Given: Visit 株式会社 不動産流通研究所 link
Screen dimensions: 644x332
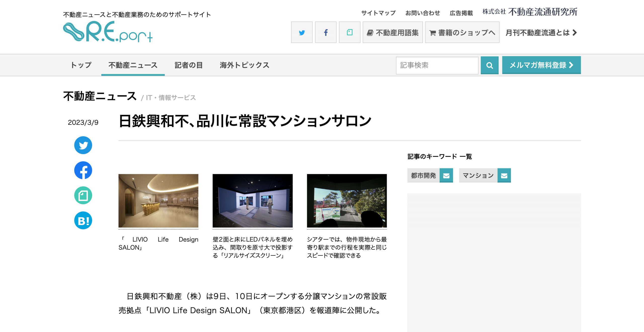Looking at the screenshot, I should pos(530,12).
